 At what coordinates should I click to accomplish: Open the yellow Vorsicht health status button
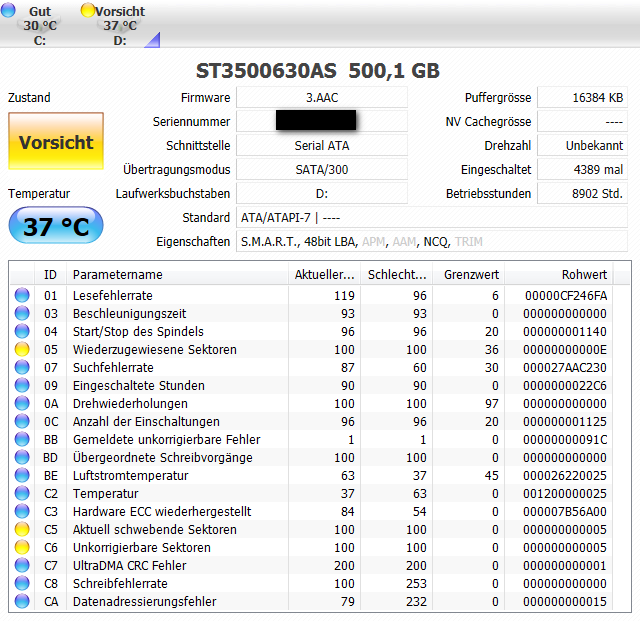[56, 141]
